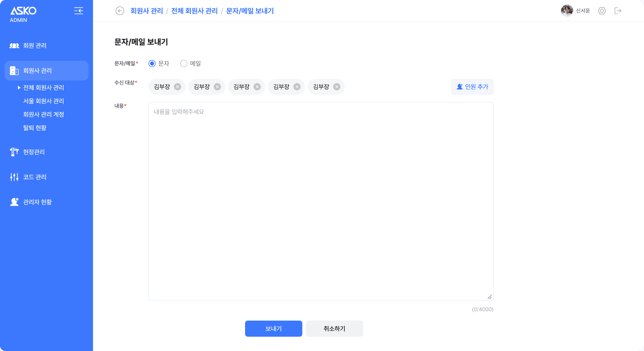
Task: Remove the last 김부장 recipient chip
Action: (337, 87)
